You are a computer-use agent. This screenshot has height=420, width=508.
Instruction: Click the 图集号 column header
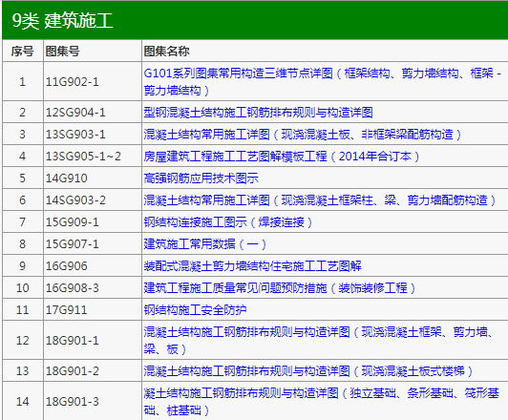click(62, 52)
